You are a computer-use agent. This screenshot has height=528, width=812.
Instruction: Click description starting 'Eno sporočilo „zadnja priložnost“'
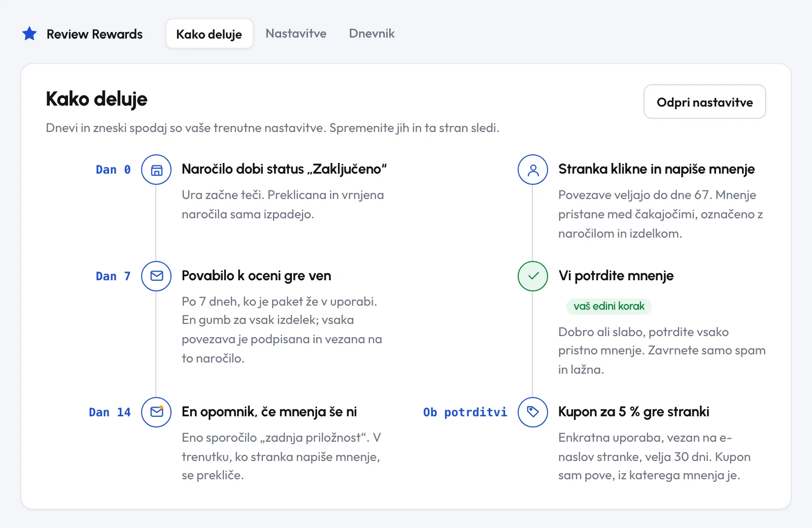[281, 456]
